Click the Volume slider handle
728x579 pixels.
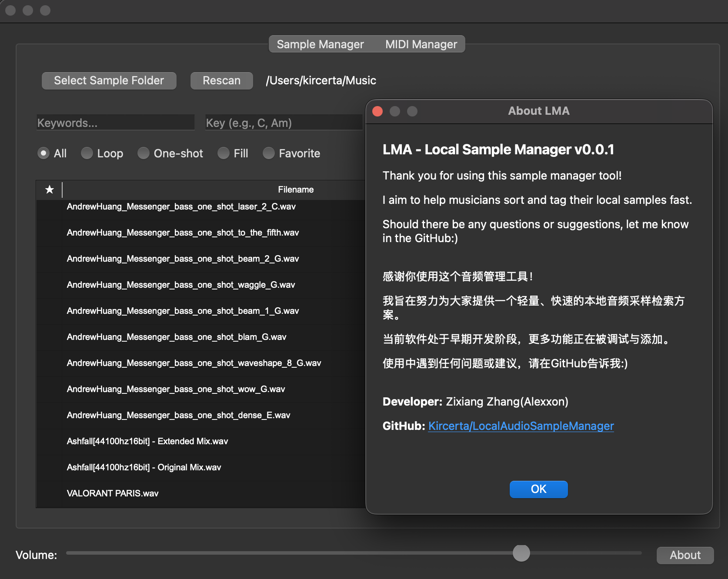click(521, 553)
